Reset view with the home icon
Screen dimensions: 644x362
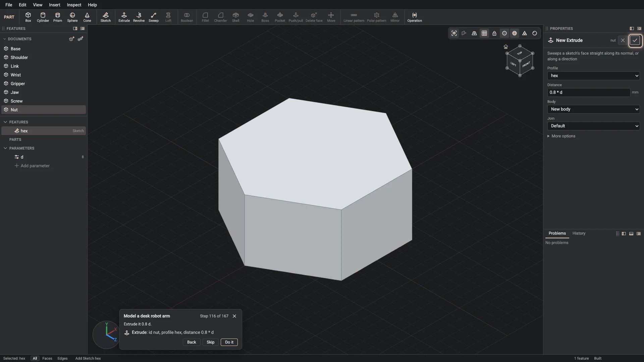506,47
